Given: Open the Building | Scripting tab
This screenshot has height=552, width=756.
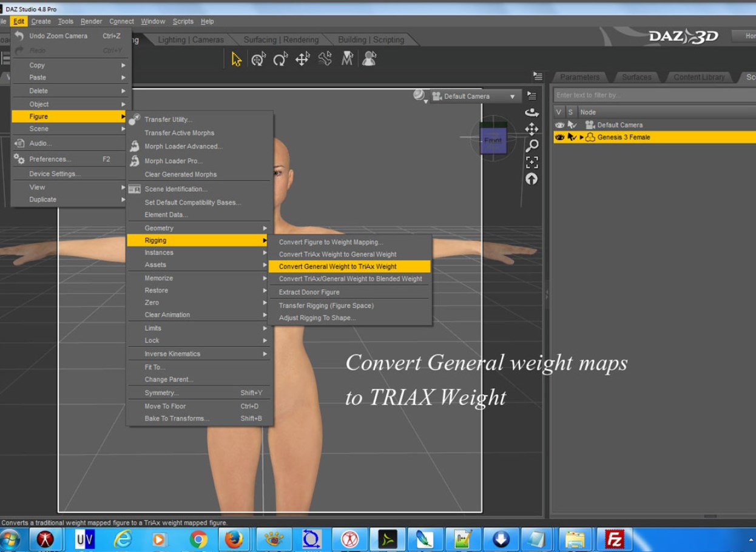Looking at the screenshot, I should (371, 39).
